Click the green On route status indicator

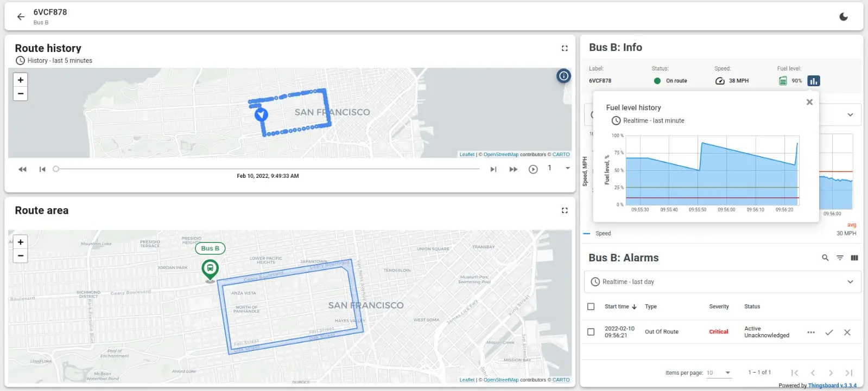[657, 81]
